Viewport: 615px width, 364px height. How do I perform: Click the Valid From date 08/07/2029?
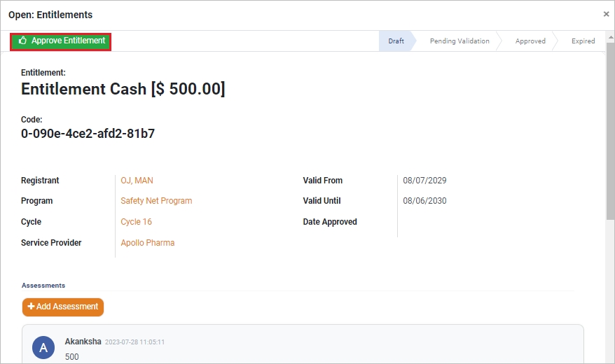click(x=424, y=180)
